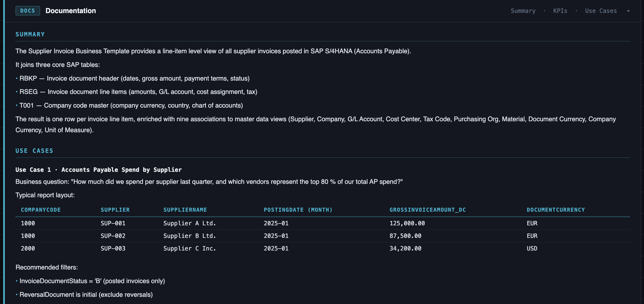Open the KPIs section link
The width and height of the screenshot is (644, 304).
tap(560, 11)
